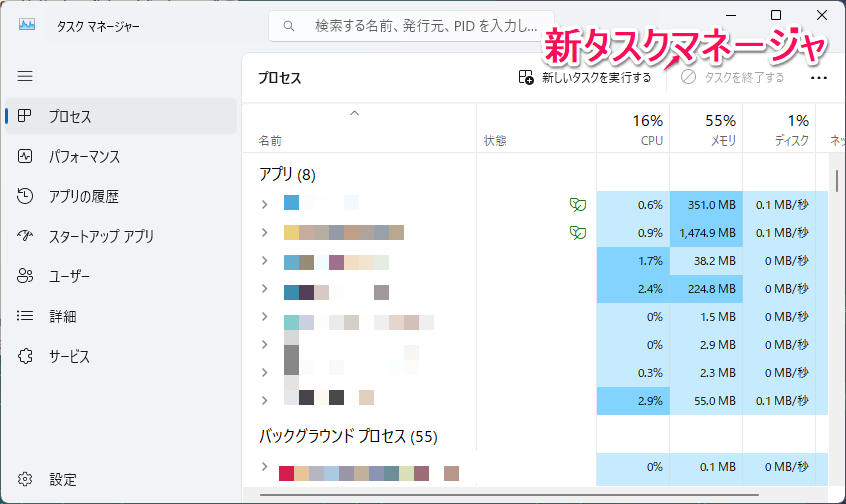846x504 pixels.
Task: Minimize the Task Manager window
Action: (731, 15)
